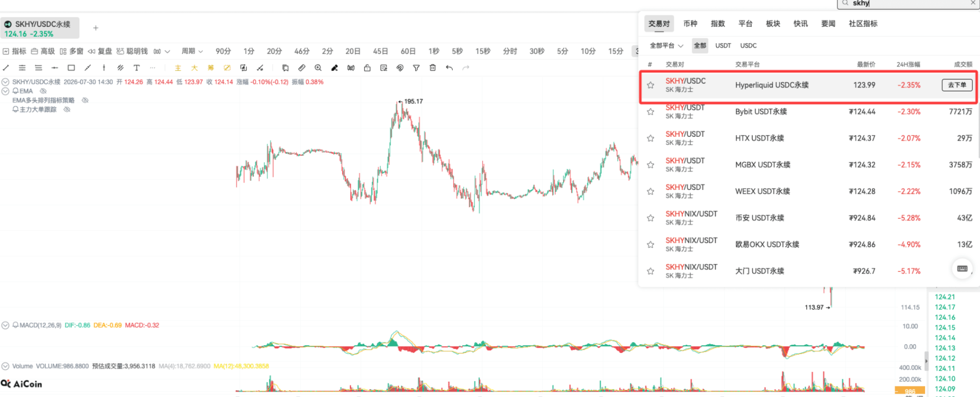Screen dimensions: 980x397
Task: Clear search with X button
Action: (973, 3)
